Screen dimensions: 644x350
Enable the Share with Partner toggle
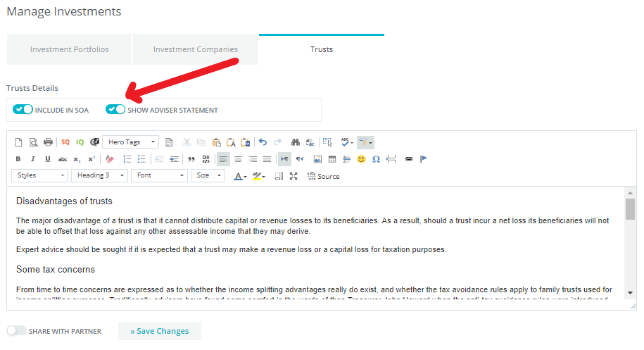tap(16, 331)
